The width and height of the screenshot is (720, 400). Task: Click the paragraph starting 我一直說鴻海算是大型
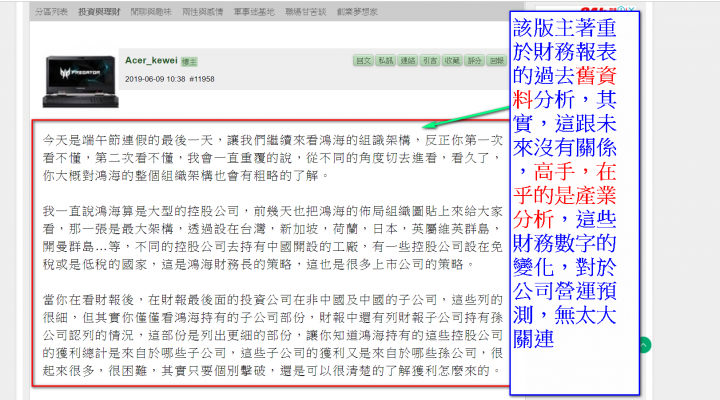(273, 237)
